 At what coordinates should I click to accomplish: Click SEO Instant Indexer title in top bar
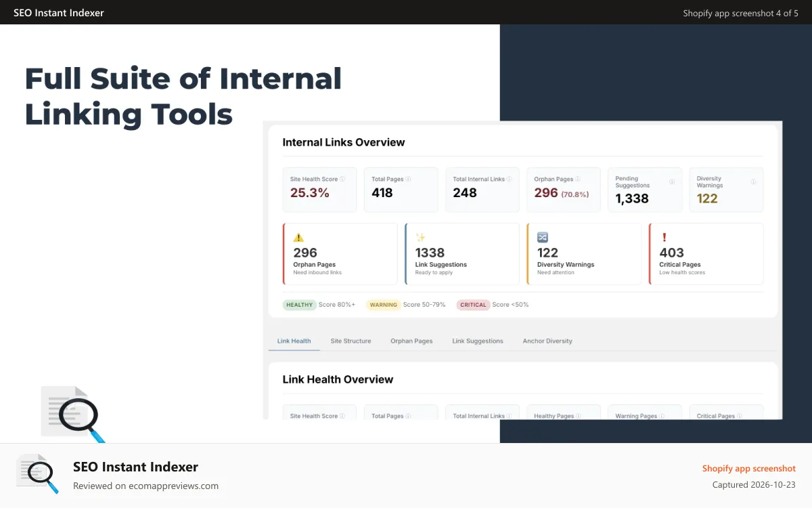click(x=59, y=13)
